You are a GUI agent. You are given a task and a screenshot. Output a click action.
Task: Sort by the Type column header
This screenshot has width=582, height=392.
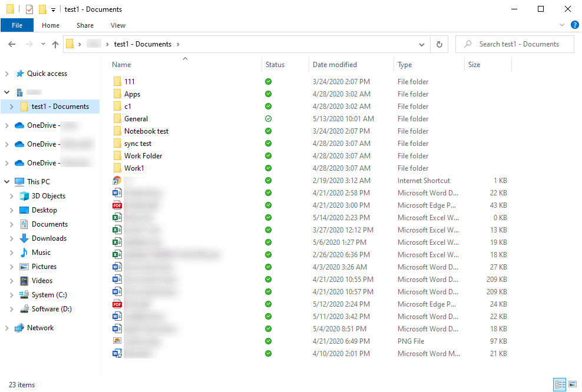pos(405,65)
